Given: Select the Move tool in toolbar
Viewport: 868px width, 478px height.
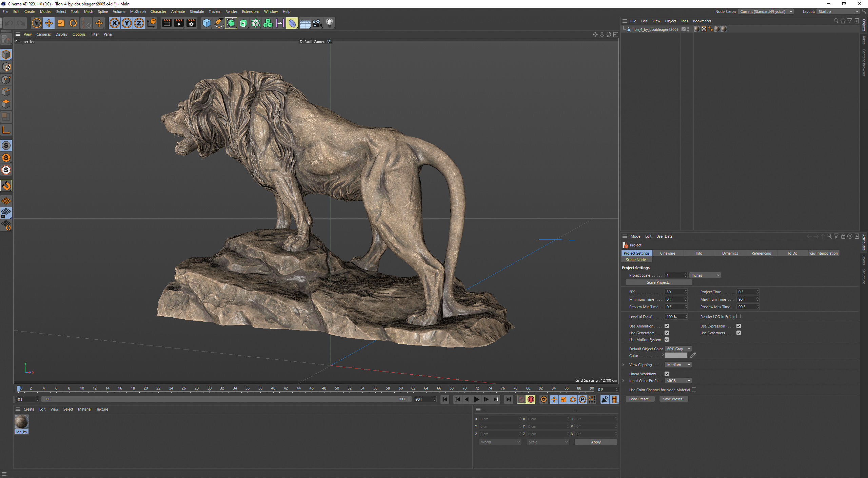Looking at the screenshot, I should [49, 23].
